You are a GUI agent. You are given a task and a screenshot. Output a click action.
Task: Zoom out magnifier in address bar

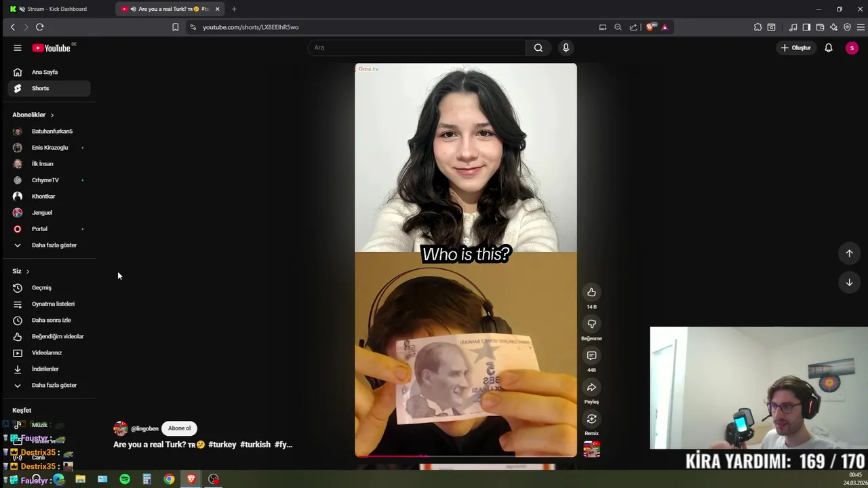click(x=618, y=27)
